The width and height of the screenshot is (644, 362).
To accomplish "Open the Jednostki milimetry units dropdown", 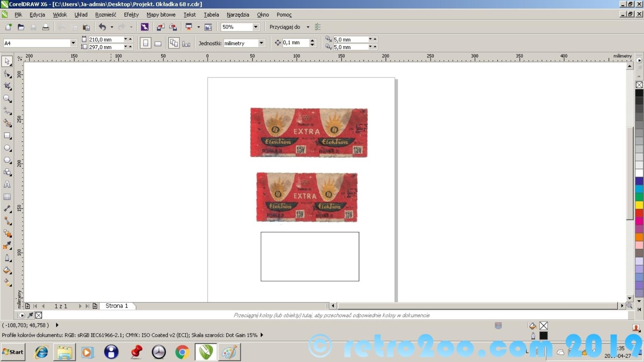I will point(261,43).
